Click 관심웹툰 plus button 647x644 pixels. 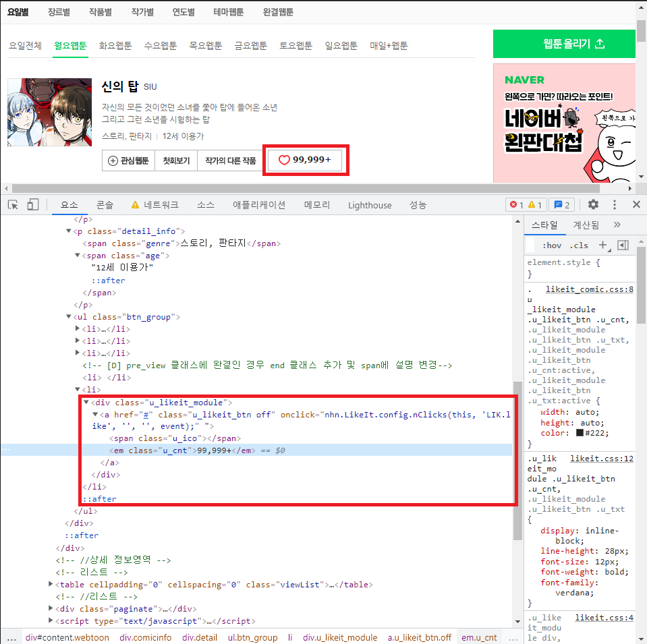(x=128, y=160)
